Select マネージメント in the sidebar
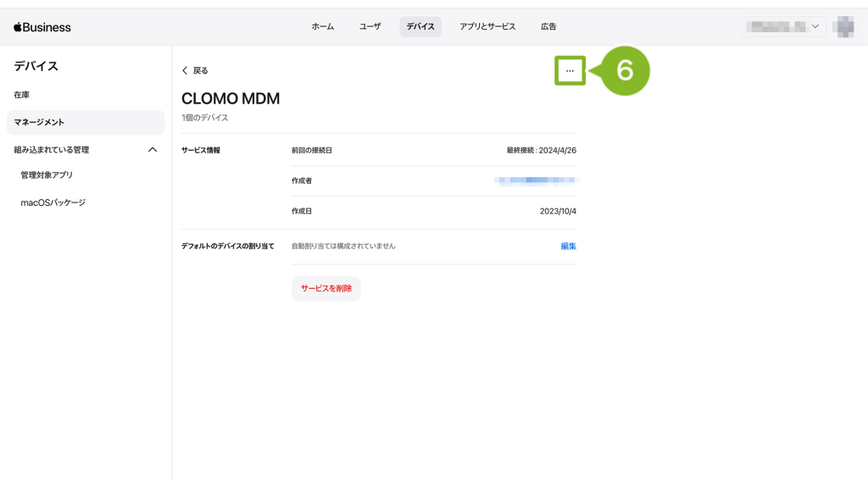 [39, 123]
